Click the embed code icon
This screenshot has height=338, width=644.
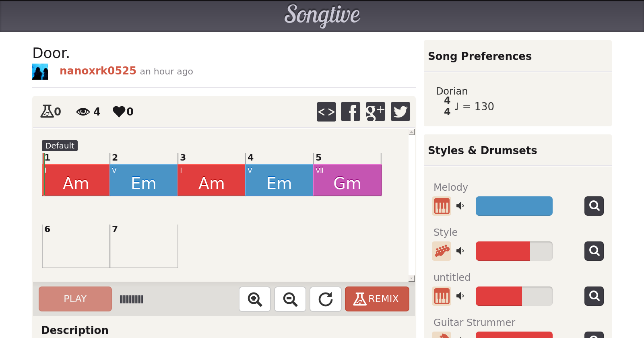pyautogui.click(x=326, y=111)
